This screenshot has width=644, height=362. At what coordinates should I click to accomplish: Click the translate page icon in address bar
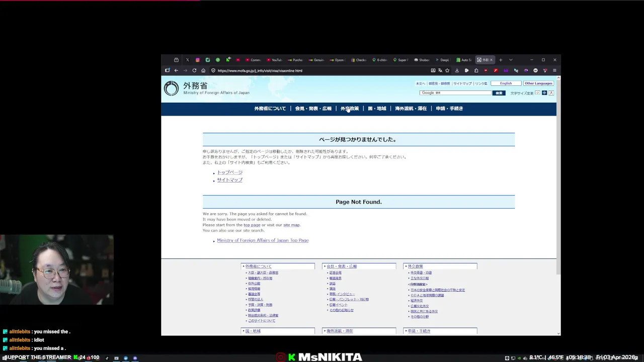(x=440, y=70)
